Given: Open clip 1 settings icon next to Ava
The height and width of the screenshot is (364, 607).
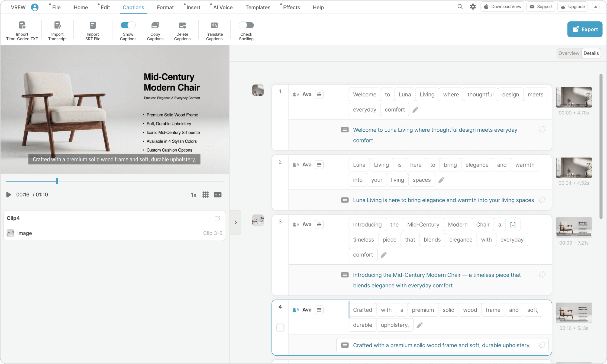Looking at the screenshot, I should click(x=319, y=94).
